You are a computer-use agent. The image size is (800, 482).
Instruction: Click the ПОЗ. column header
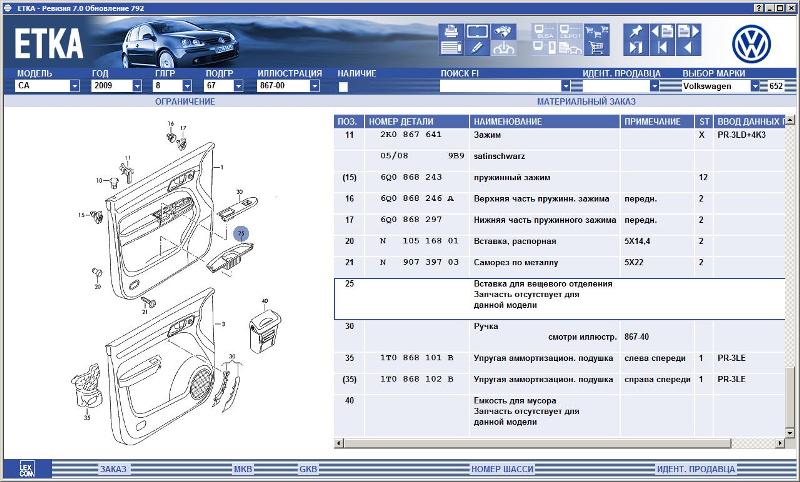point(349,121)
